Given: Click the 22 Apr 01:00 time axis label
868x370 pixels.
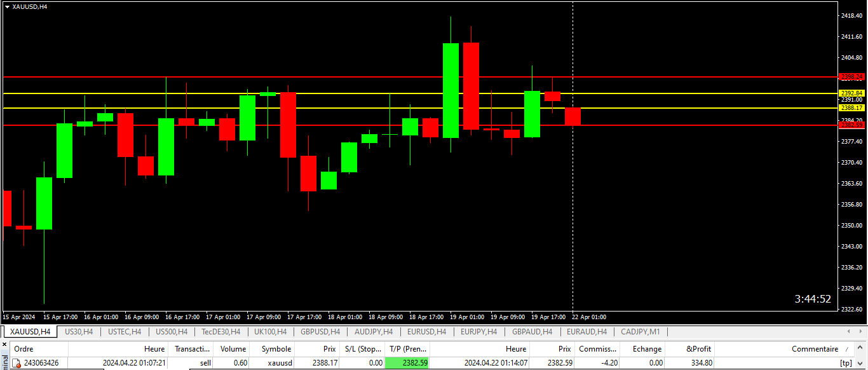Looking at the screenshot, I should pyautogui.click(x=589, y=317).
